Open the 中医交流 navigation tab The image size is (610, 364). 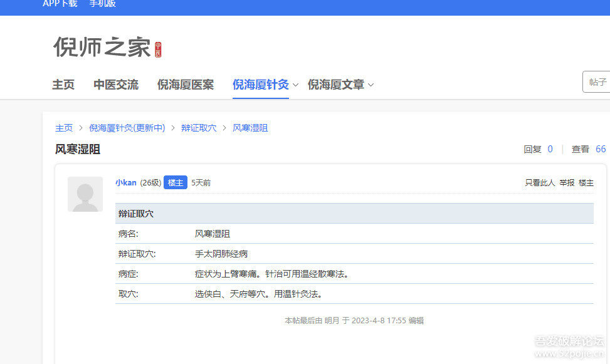point(116,85)
